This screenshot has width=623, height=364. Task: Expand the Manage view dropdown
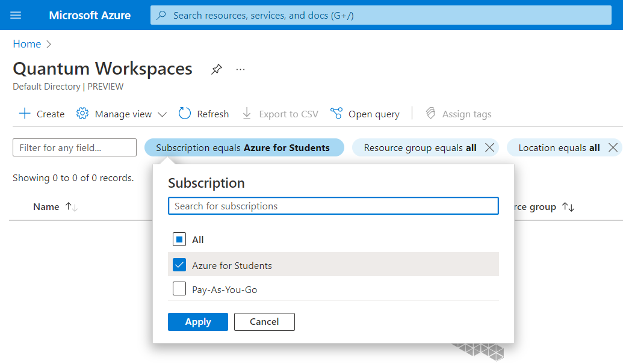[x=162, y=114]
